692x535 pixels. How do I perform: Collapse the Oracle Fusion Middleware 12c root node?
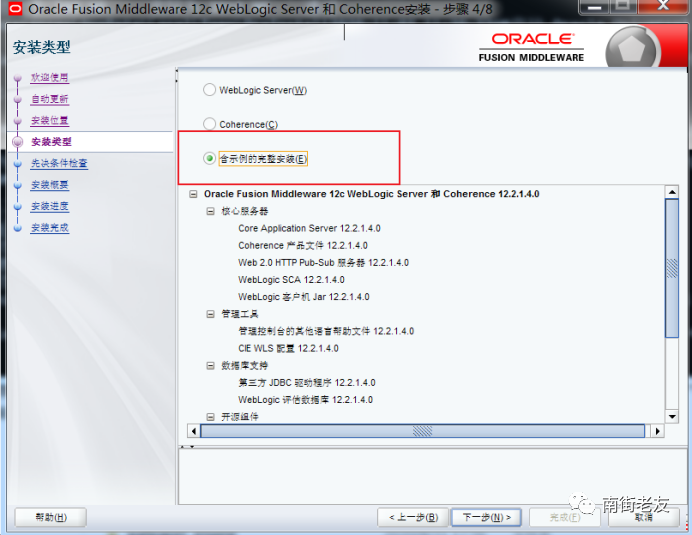[x=193, y=194]
